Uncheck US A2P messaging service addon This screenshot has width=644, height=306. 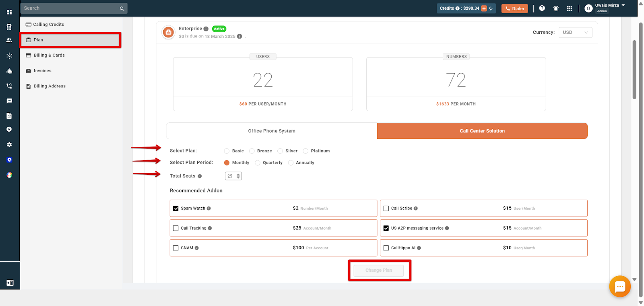click(x=386, y=228)
